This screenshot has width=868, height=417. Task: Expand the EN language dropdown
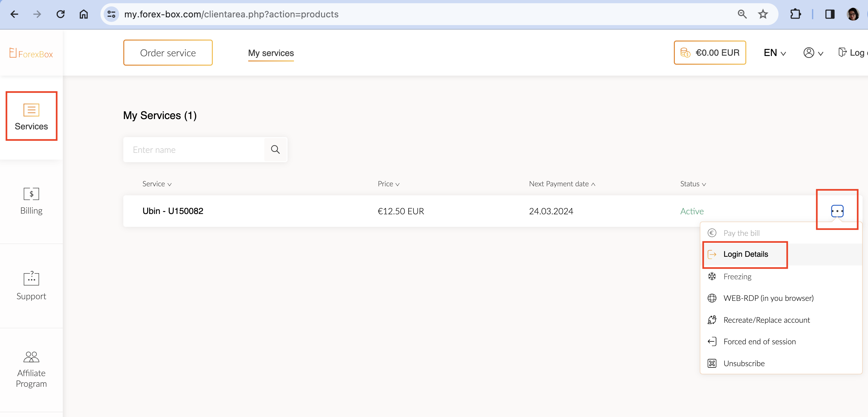[x=775, y=53]
